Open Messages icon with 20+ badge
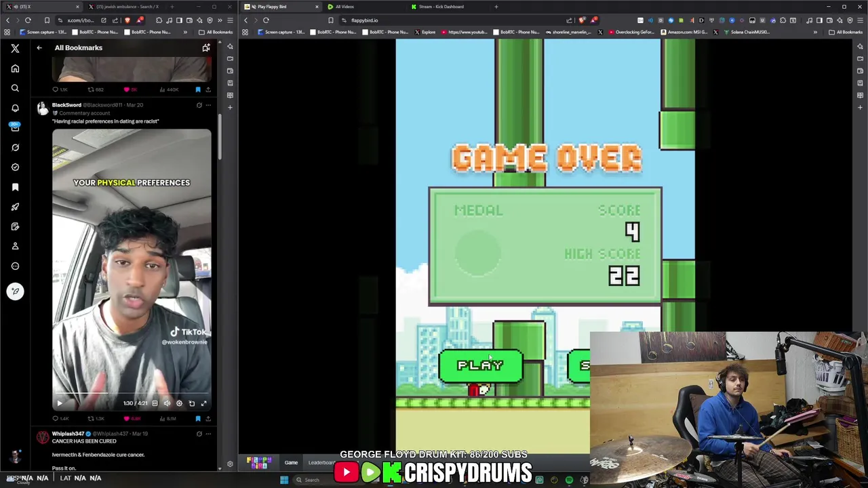 coord(15,127)
